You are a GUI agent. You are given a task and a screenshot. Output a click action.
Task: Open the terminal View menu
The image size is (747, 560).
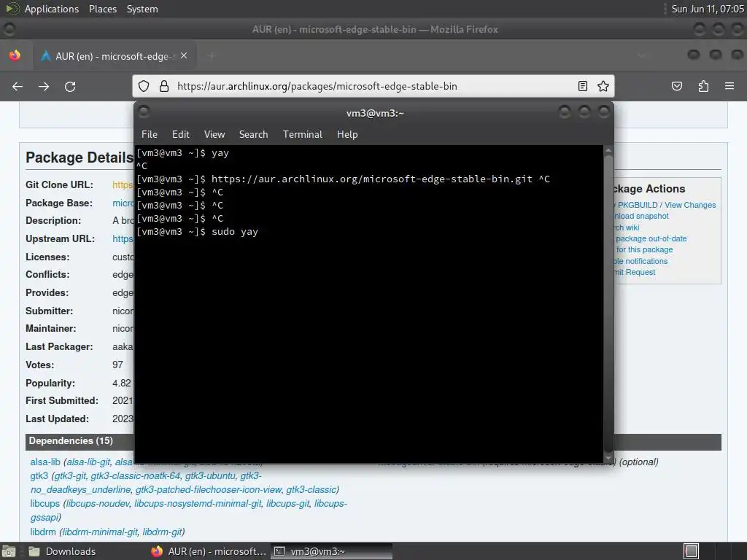click(x=214, y=134)
